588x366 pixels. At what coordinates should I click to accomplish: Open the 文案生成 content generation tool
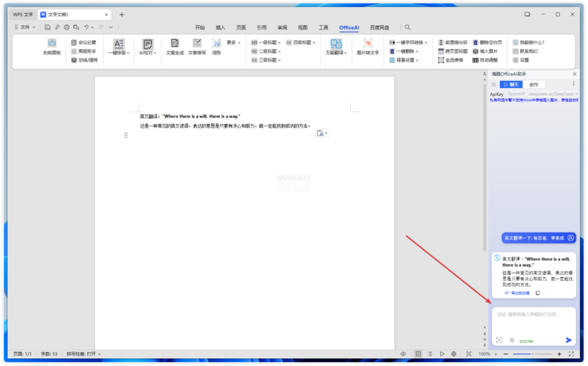pos(174,47)
